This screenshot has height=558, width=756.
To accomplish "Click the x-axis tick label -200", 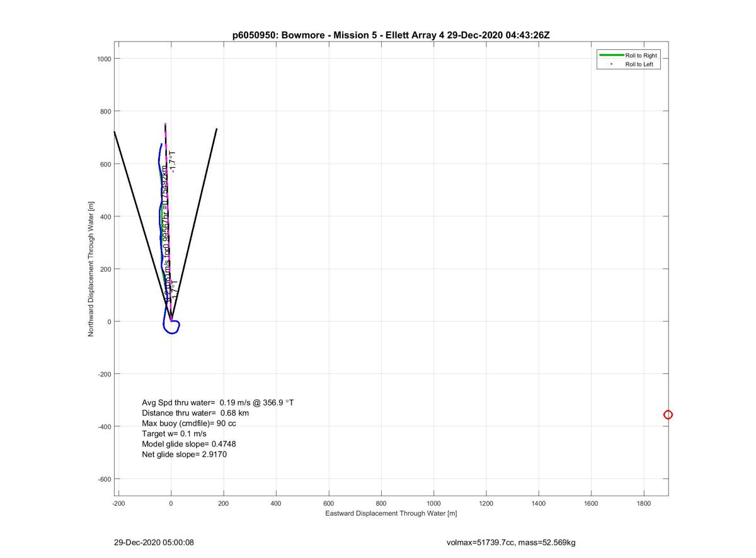I will 118,504.
